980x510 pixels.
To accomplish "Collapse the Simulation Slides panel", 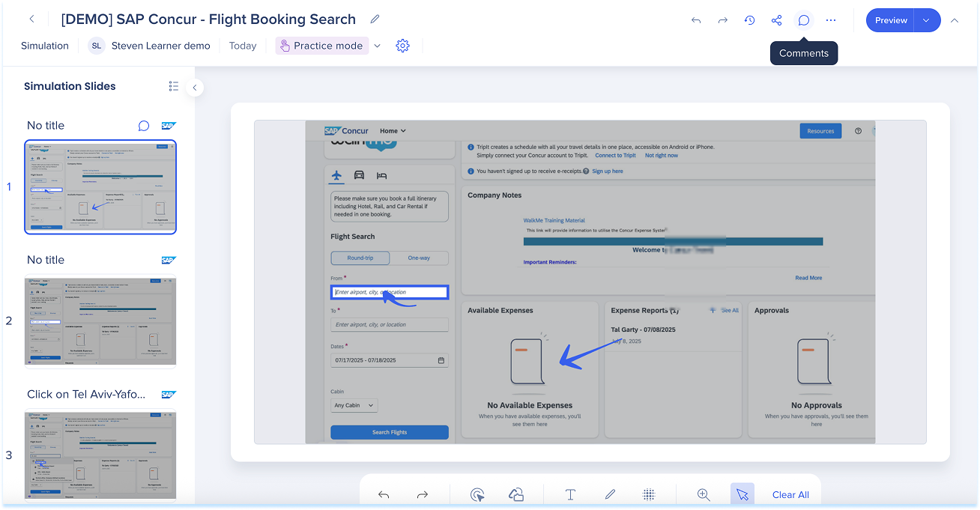I will [x=195, y=88].
